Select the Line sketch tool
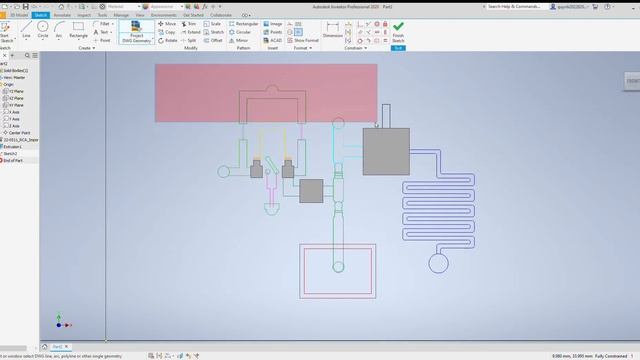This screenshot has width=640, height=360. [26, 30]
